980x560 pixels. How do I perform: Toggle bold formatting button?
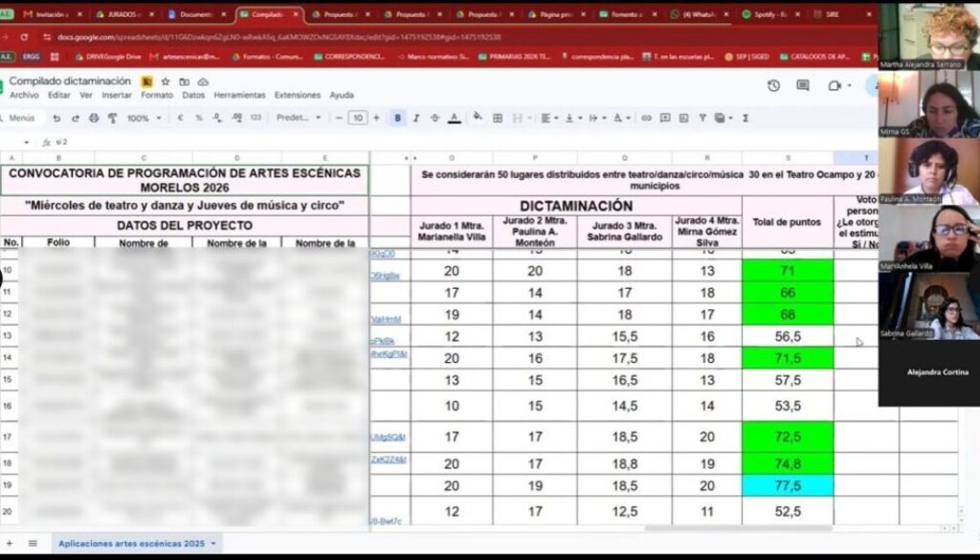[x=397, y=118]
